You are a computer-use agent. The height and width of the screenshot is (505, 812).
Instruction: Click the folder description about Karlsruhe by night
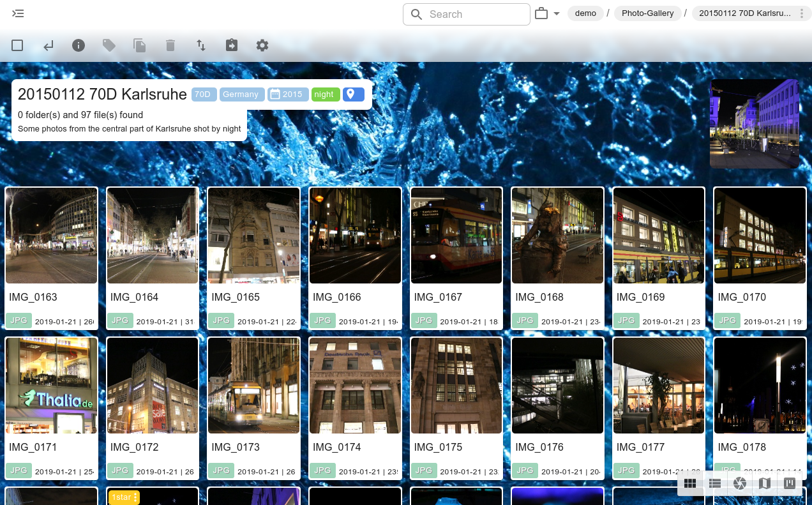[x=130, y=129]
